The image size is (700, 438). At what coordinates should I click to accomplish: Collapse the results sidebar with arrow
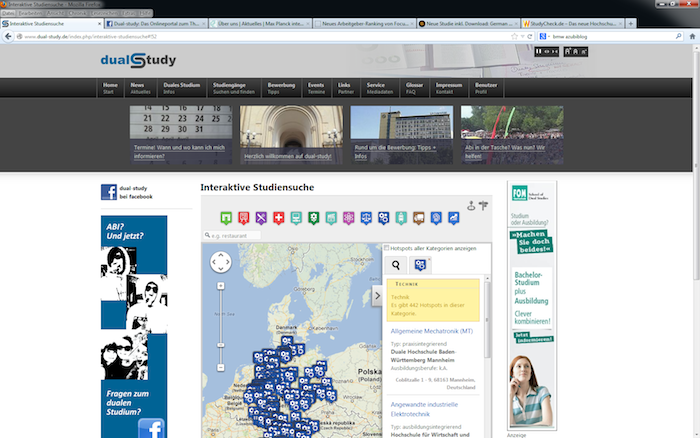(377, 296)
